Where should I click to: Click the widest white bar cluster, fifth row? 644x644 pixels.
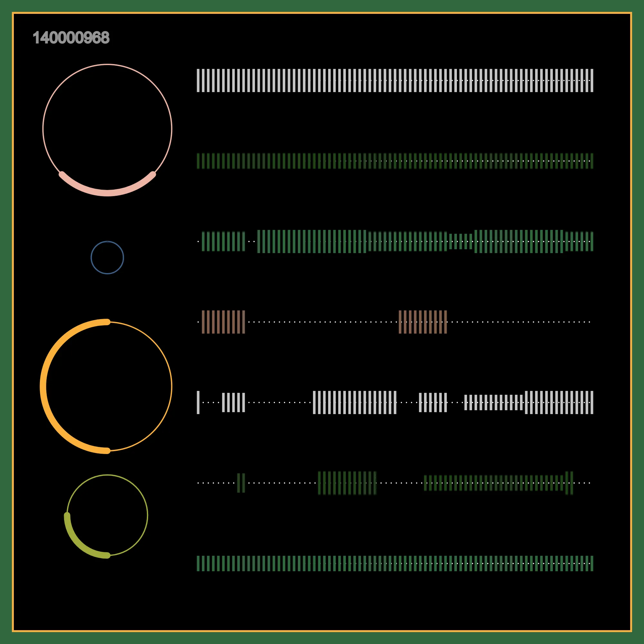click(x=354, y=402)
